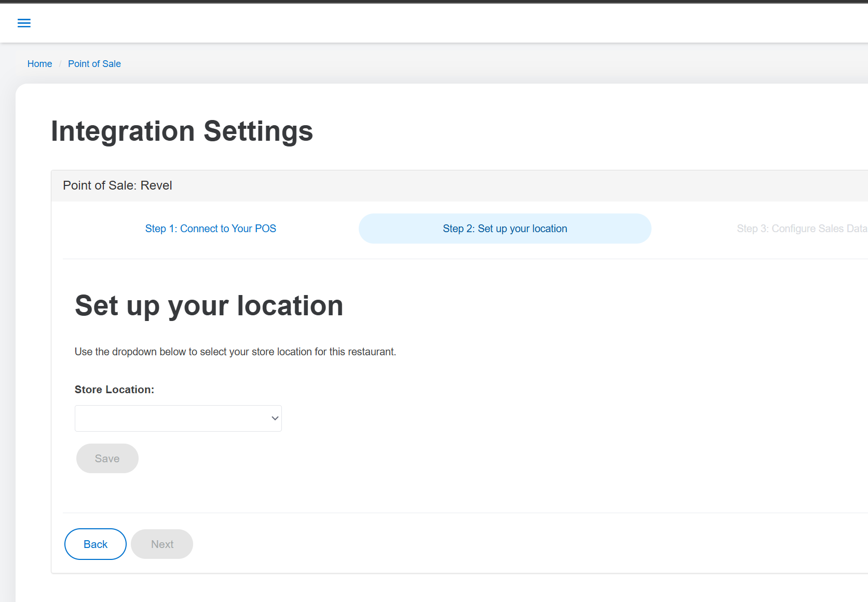The image size is (868, 602).
Task: Open the hamburger navigation menu
Action: click(x=24, y=23)
